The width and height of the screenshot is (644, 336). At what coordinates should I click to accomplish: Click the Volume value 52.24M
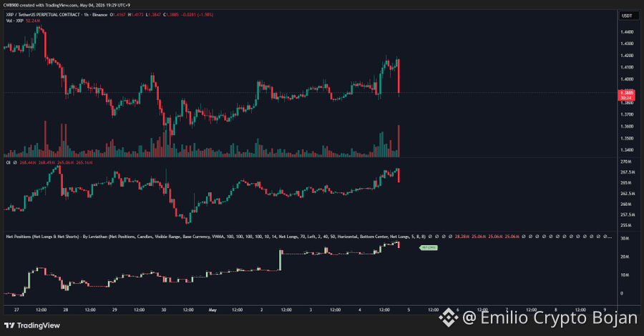[x=33, y=21]
